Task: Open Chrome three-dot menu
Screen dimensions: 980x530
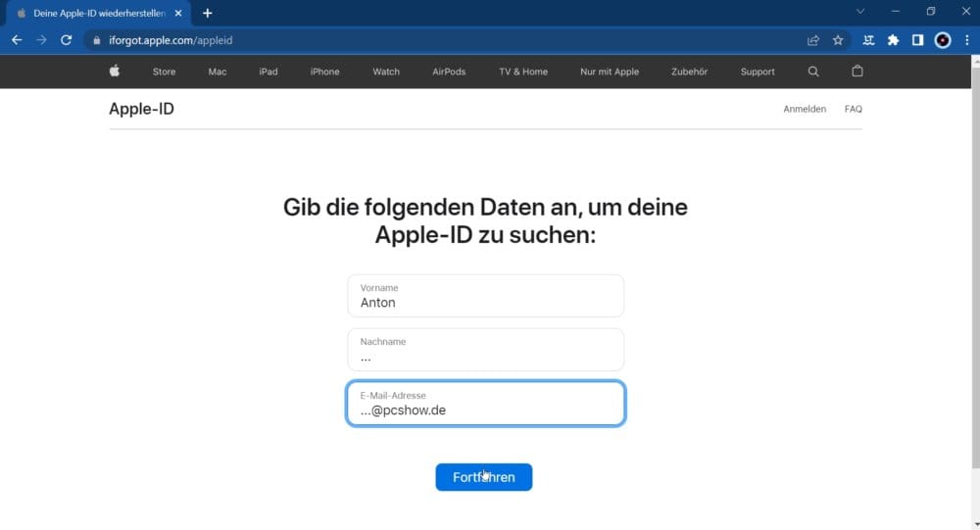Action: (x=967, y=40)
